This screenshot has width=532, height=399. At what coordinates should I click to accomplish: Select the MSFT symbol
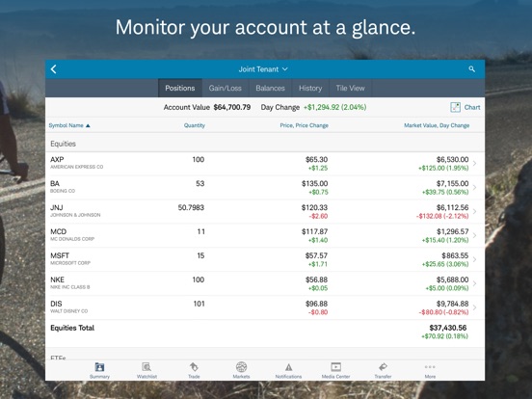(x=60, y=255)
